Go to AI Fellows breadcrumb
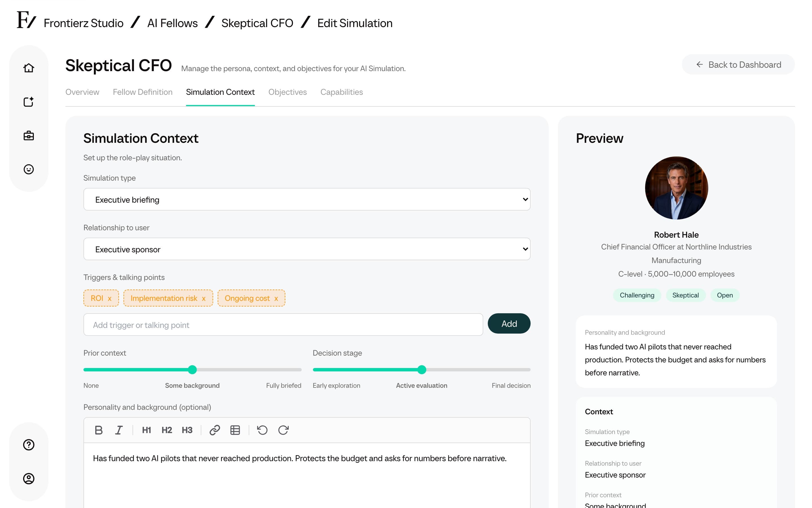The height and width of the screenshot is (508, 812). [173, 23]
